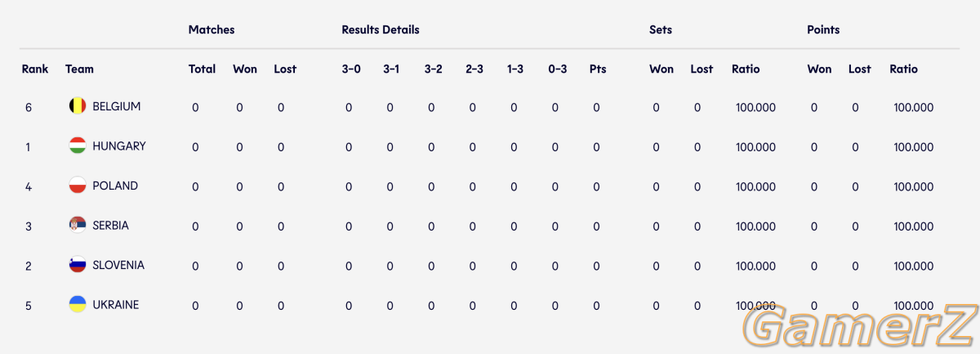Viewport: 980px width, 354px height.
Task: Click the Points Ratio column header
Action: click(x=904, y=69)
